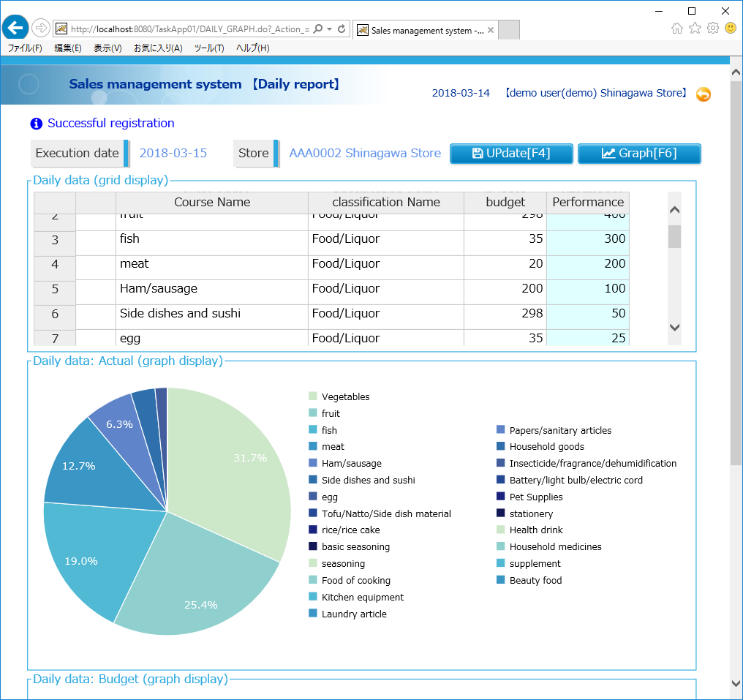Click the Vegetables legend color swatch
Image resolution: width=743 pixels, height=700 pixels.
(x=313, y=396)
